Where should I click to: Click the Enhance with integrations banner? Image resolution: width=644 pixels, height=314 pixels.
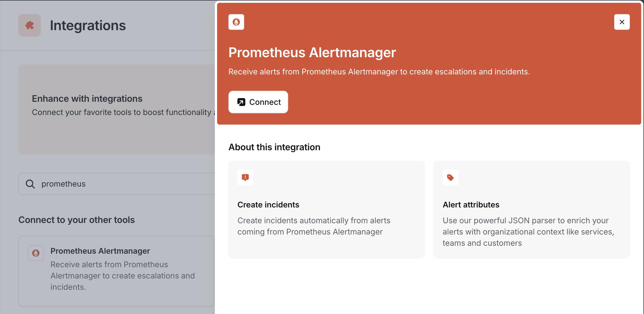[x=117, y=109]
